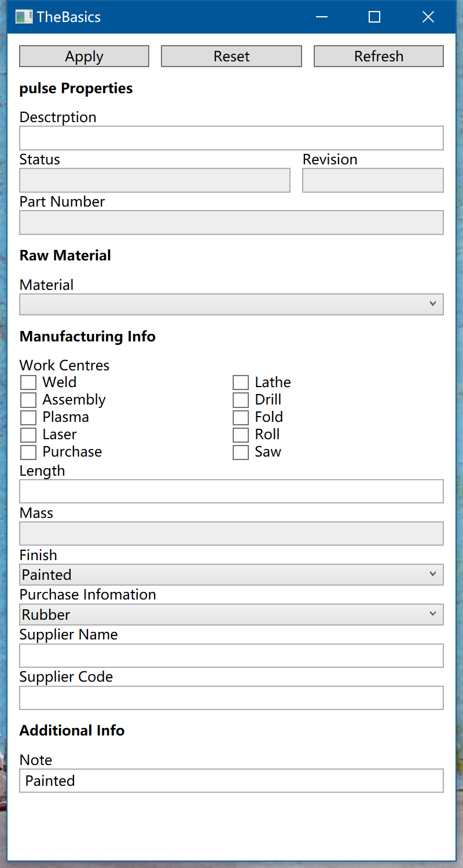Toggle the Laser checkbox
Screen dimensions: 463x868
coord(28,435)
